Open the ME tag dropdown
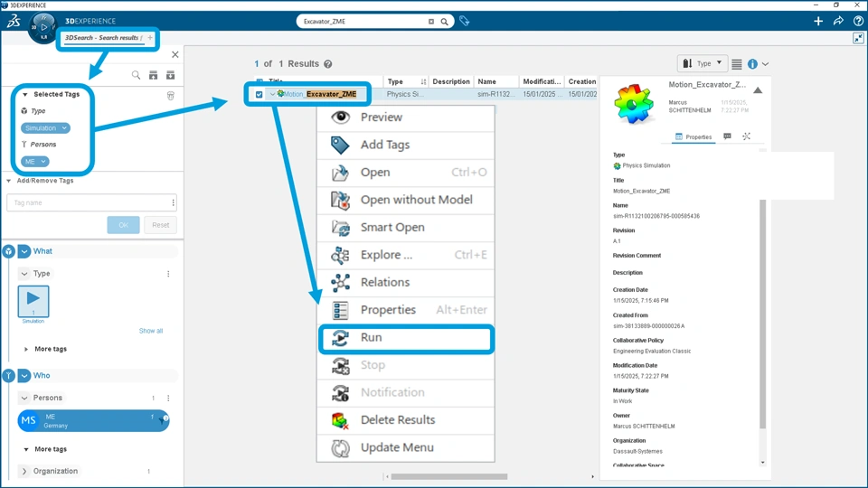 [x=42, y=162]
